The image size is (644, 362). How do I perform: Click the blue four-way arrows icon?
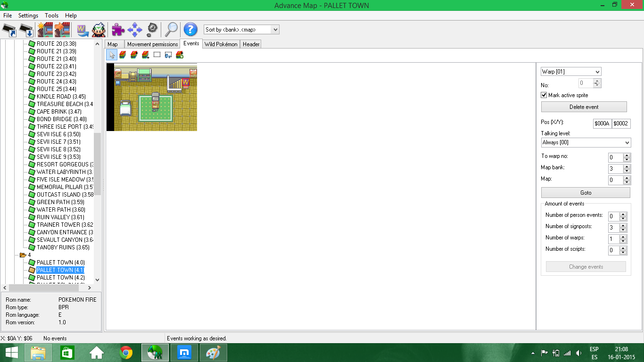[135, 30]
